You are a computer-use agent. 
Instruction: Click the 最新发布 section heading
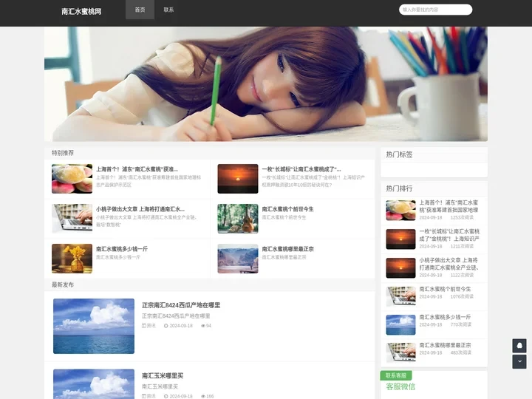pos(63,284)
